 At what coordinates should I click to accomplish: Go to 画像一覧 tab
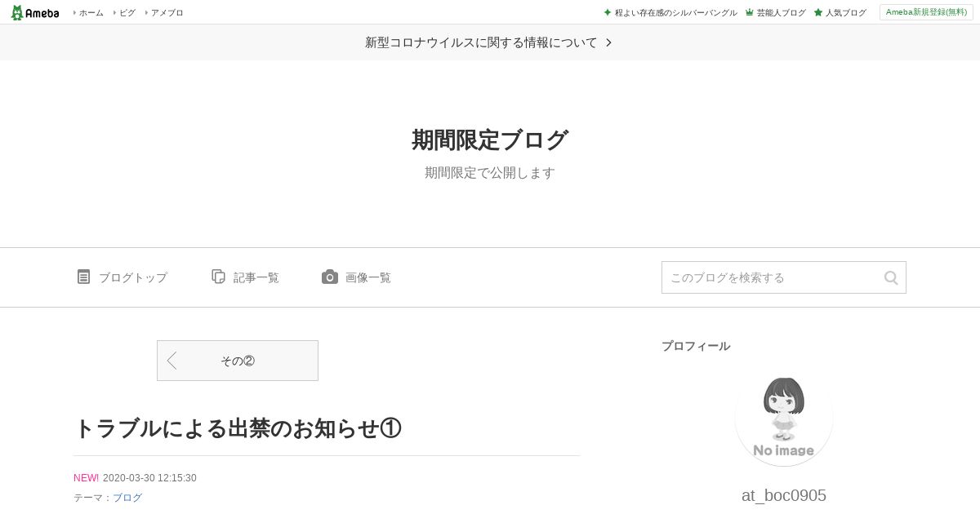[368, 277]
